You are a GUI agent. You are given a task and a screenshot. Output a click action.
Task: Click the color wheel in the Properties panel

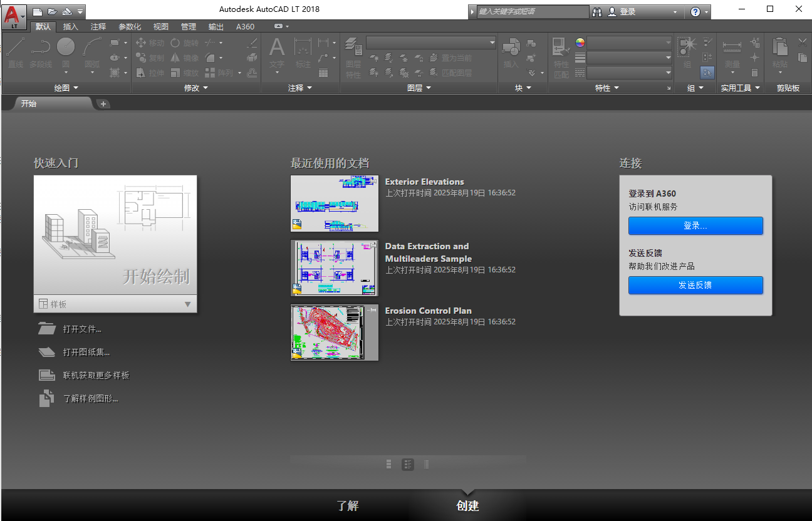[579, 43]
